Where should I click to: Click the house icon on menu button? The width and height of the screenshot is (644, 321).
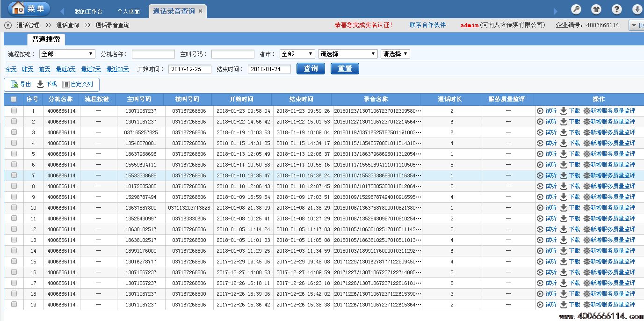(x=18, y=8)
